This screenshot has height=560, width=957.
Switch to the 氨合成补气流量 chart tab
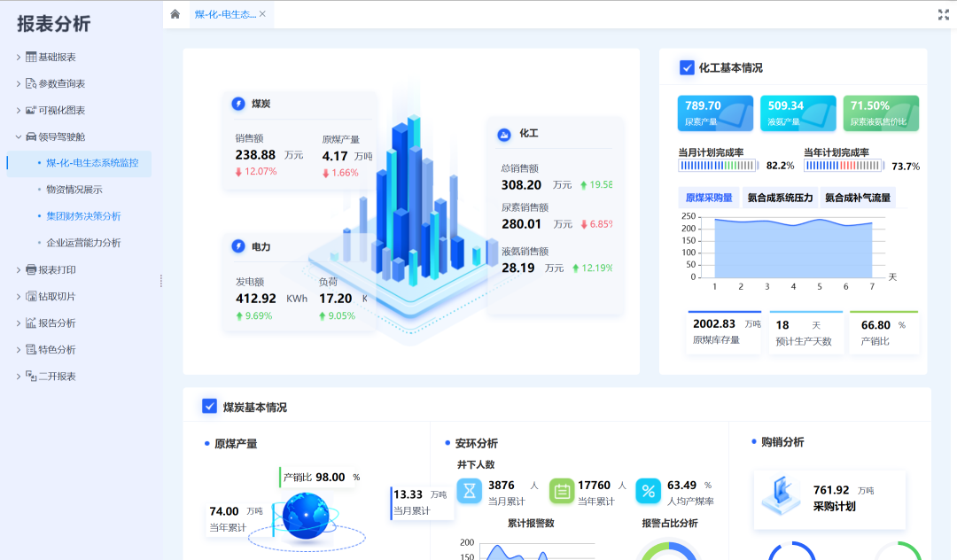pos(857,198)
